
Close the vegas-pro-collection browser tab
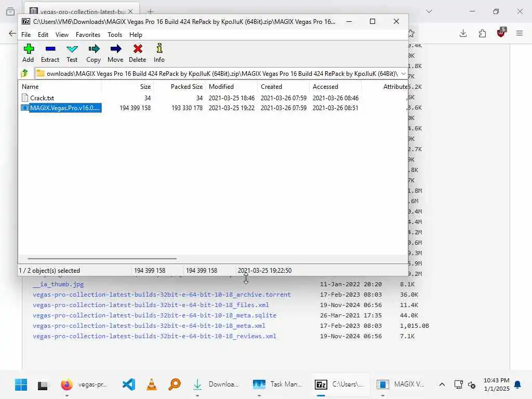click(130, 11)
